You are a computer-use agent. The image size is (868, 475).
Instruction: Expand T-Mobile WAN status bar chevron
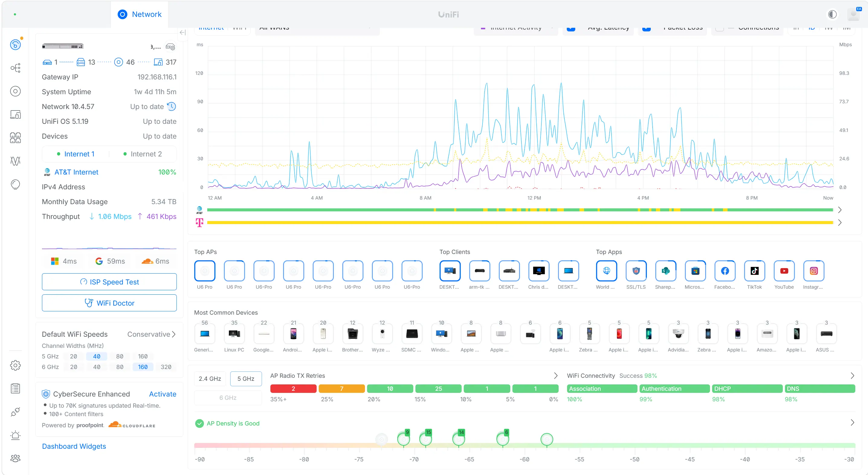(840, 222)
